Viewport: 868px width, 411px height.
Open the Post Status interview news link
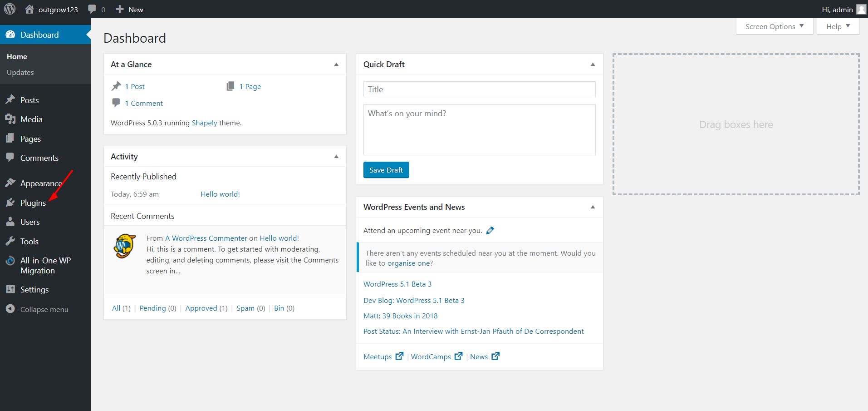click(x=474, y=331)
